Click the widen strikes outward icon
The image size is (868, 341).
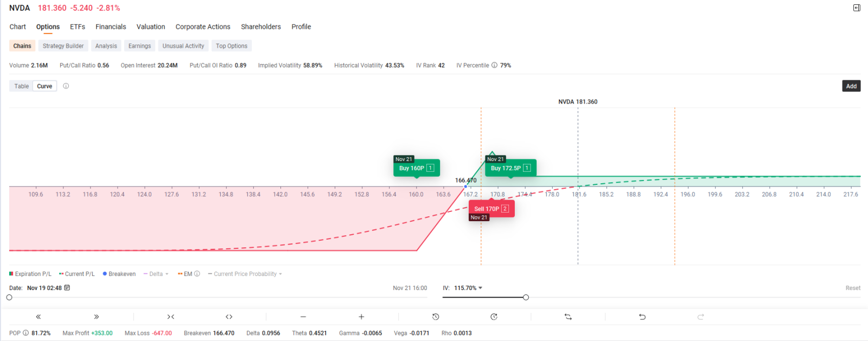click(x=229, y=317)
